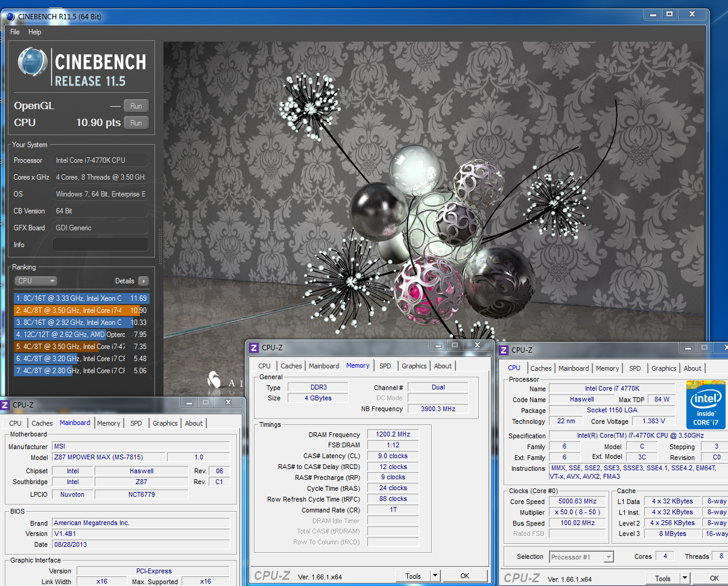Select ranking row scoring 7.35
Image resolution: width=728 pixels, height=586 pixels.
81,347
